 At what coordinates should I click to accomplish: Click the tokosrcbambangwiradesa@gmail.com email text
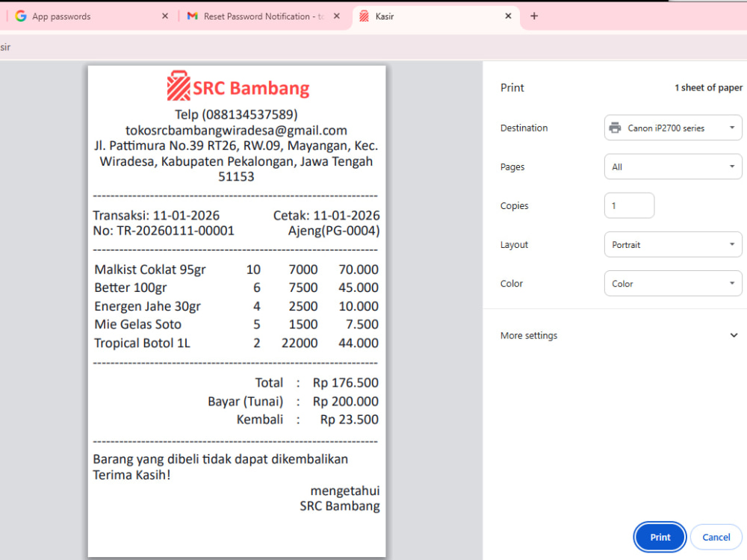pyautogui.click(x=236, y=131)
